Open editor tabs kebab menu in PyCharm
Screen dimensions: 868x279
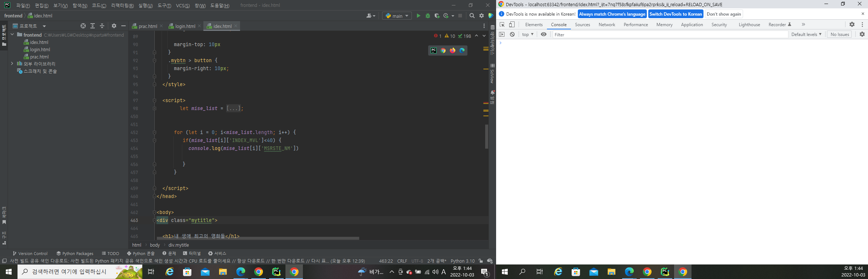[x=484, y=26]
